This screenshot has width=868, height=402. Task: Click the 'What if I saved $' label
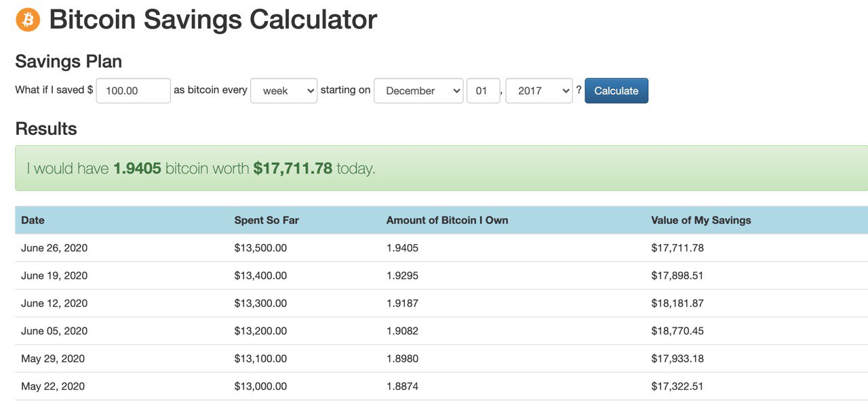pos(54,90)
